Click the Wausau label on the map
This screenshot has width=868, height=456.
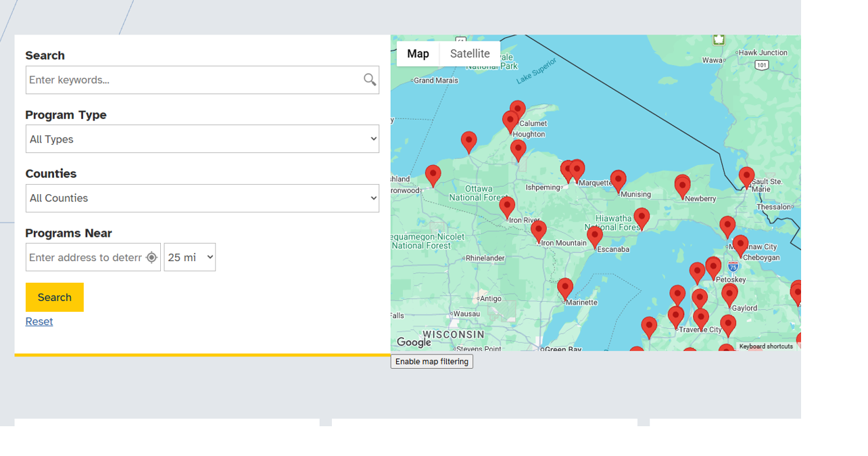[x=466, y=314]
